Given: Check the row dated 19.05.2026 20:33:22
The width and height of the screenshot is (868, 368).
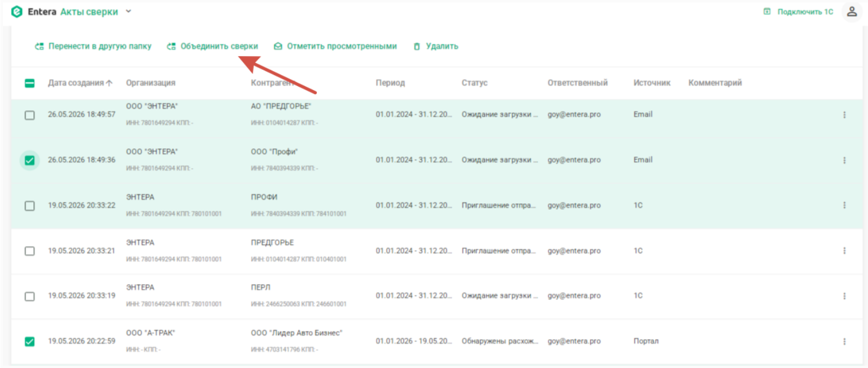Looking at the screenshot, I should click(x=29, y=206).
